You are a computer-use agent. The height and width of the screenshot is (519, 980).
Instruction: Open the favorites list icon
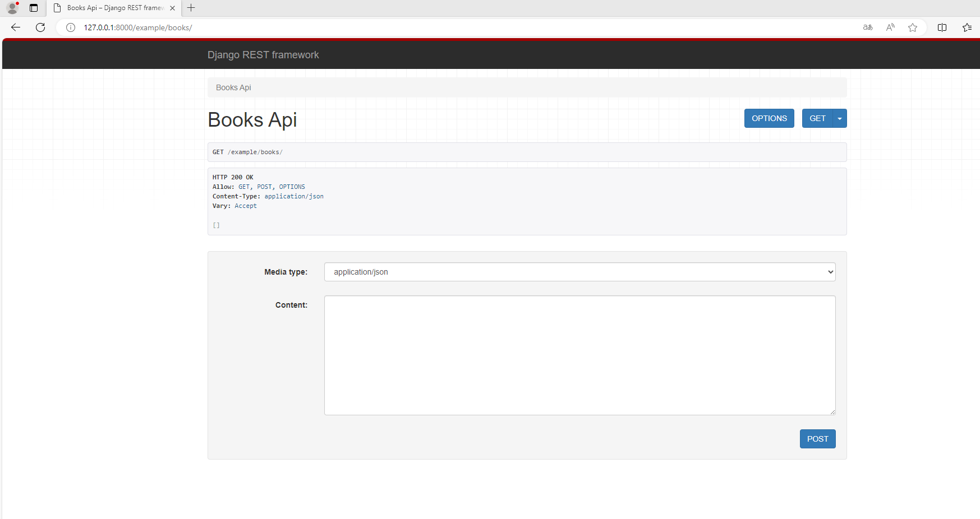(x=967, y=27)
